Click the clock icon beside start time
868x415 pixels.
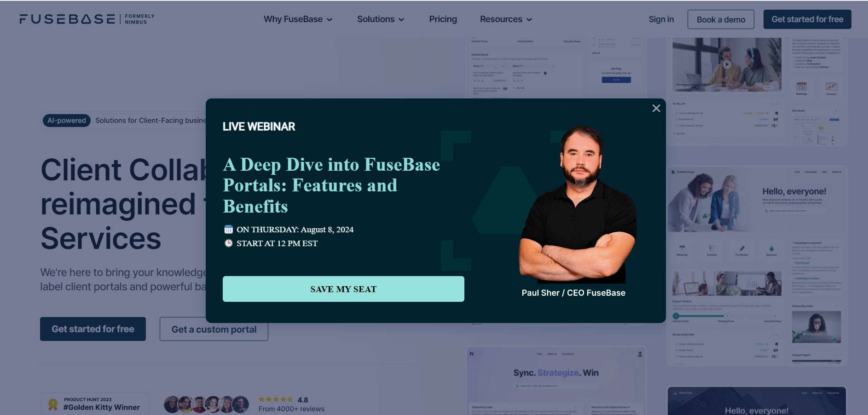[228, 243]
